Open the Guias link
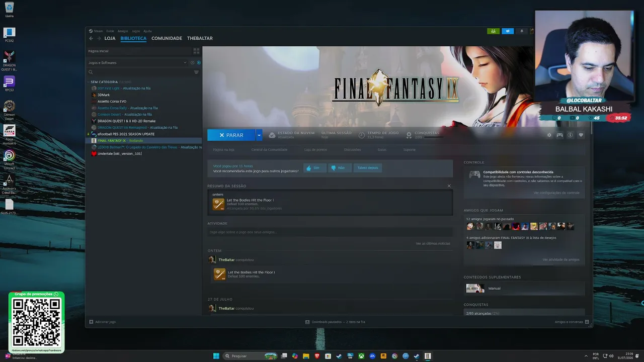 click(x=382, y=150)
